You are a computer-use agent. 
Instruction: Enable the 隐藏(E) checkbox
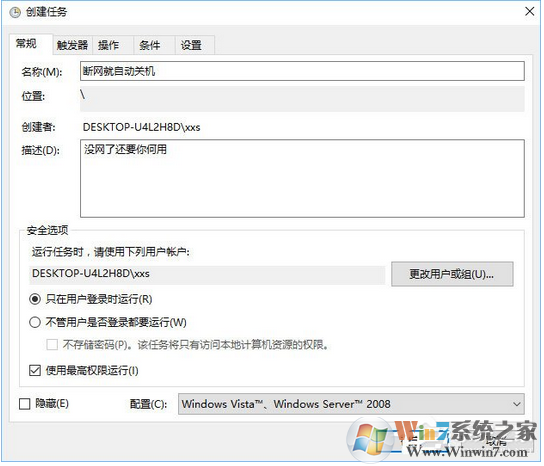coord(25,404)
